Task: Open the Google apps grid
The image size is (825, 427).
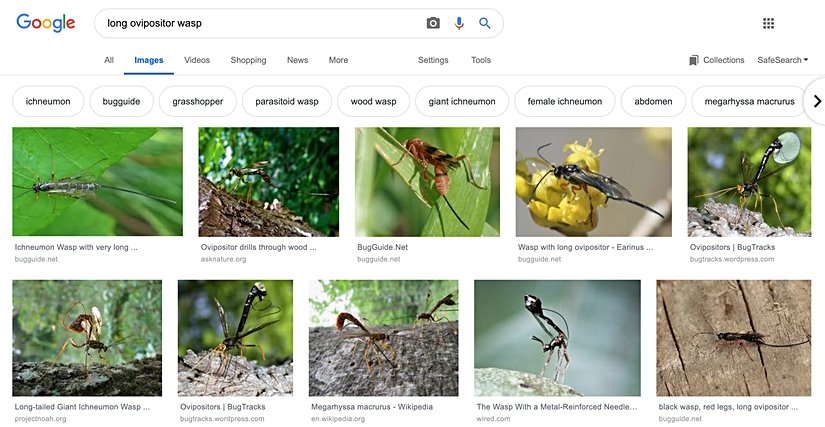Action: [x=768, y=23]
